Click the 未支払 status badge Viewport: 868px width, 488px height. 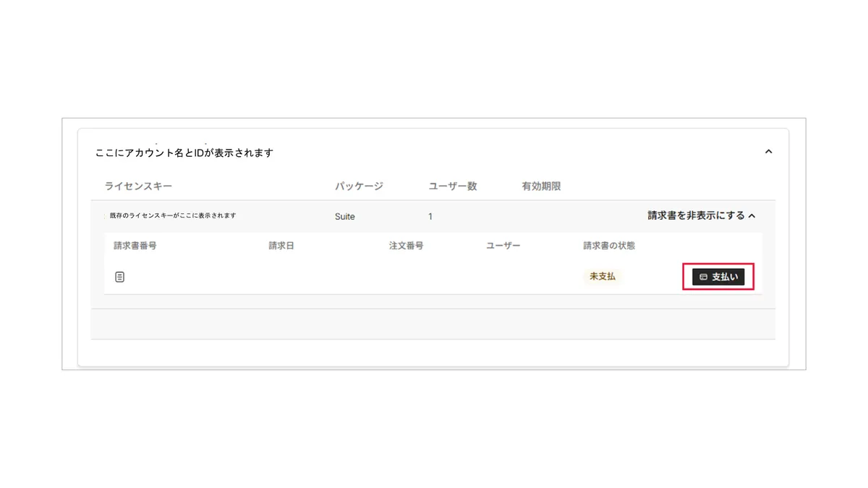click(603, 276)
